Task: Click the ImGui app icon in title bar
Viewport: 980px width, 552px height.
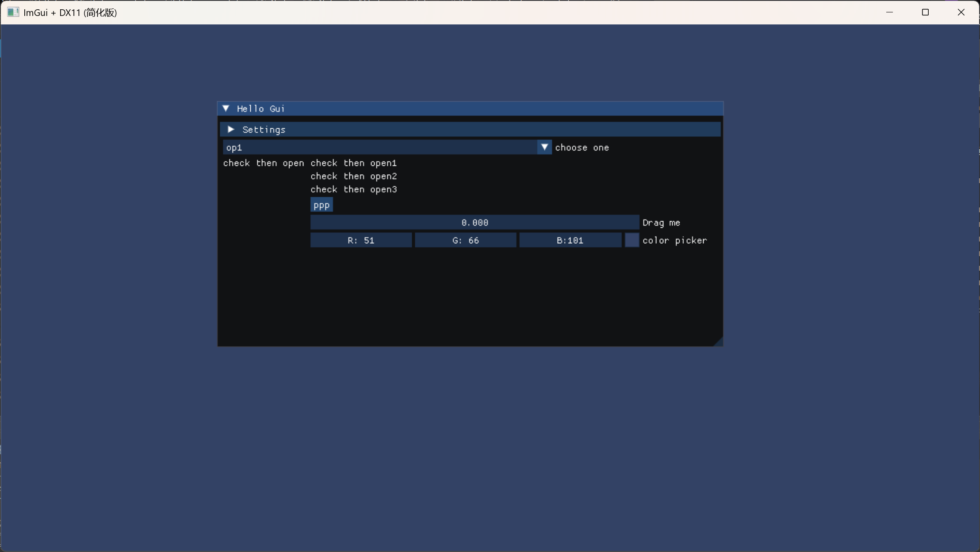Action: pyautogui.click(x=13, y=12)
